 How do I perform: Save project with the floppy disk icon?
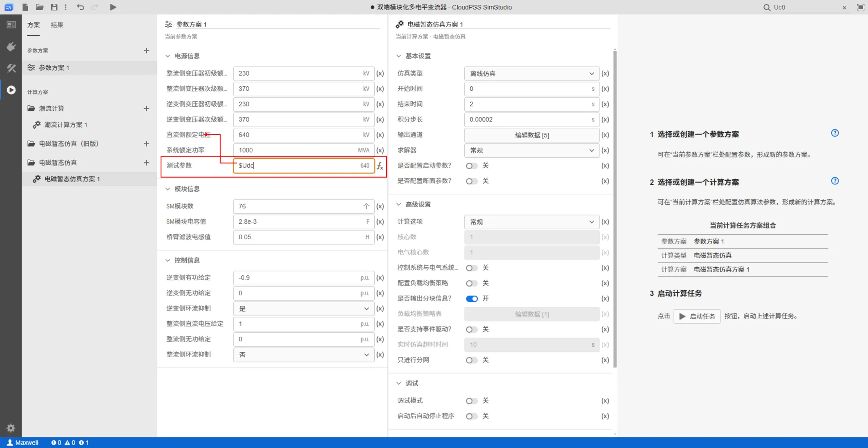[x=54, y=7]
